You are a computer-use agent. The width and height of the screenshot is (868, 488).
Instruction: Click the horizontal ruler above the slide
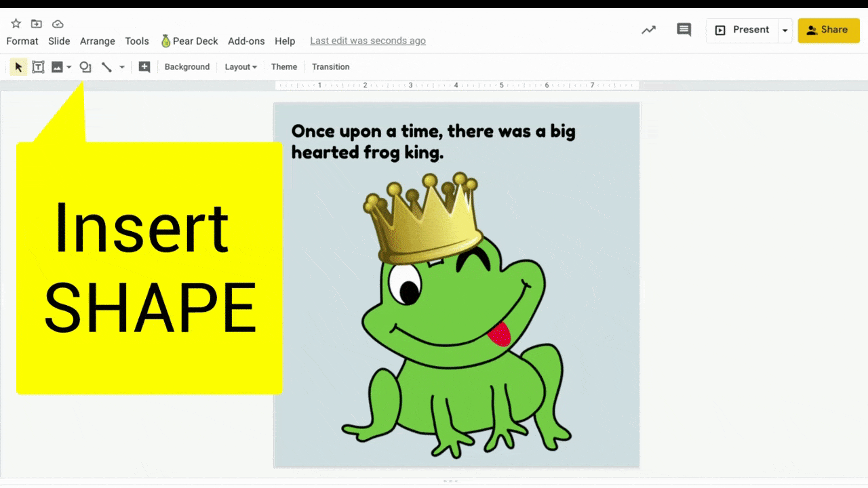(x=456, y=85)
